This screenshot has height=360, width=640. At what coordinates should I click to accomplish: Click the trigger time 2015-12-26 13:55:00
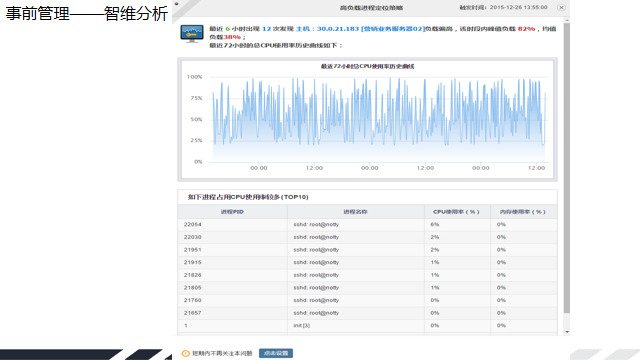click(518, 7)
